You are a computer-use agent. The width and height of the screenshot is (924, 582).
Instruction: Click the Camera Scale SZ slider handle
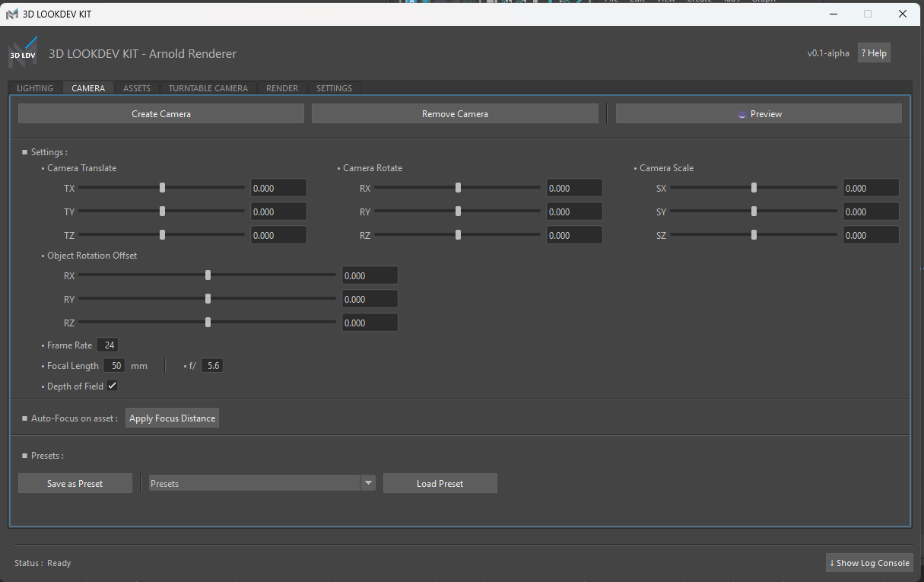pos(754,235)
